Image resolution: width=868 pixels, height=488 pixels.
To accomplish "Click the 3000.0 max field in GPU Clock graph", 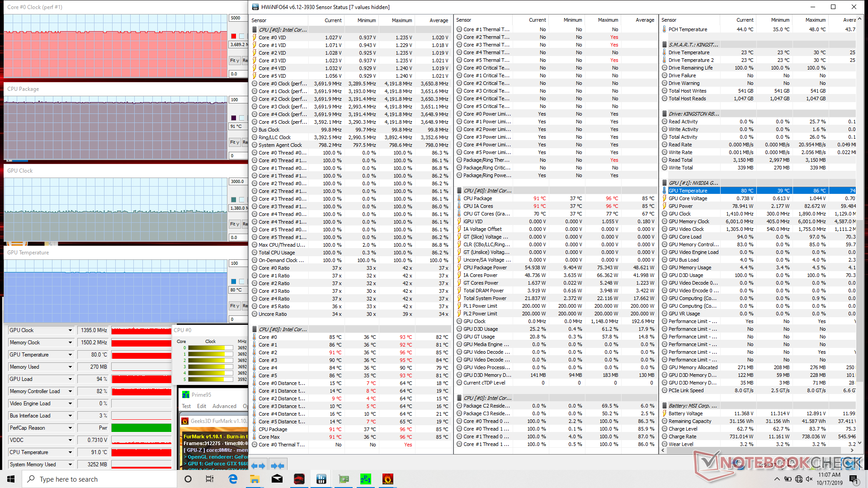I will click(238, 182).
